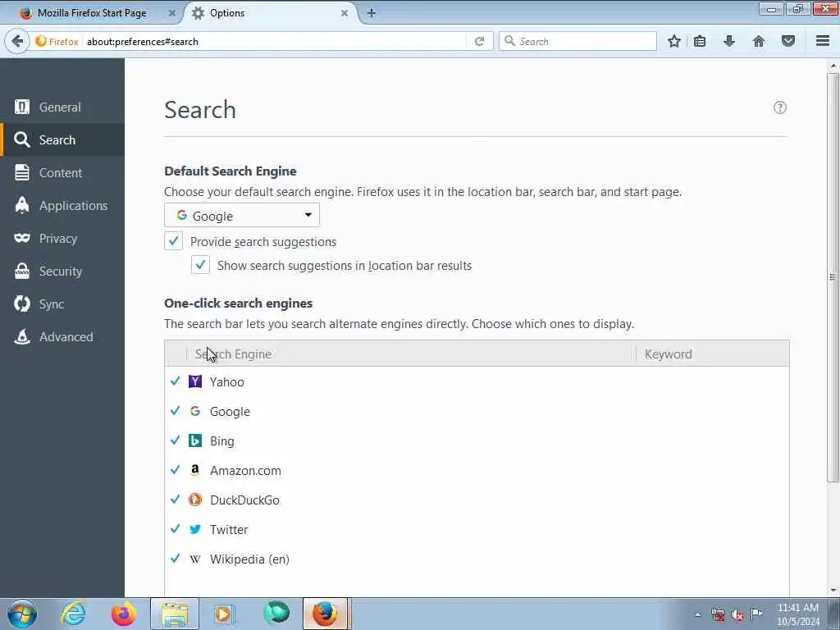Image resolution: width=840 pixels, height=630 pixels.
Task: Switch to Mozilla Firefox Start Page tab
Action: coord(92,13)
